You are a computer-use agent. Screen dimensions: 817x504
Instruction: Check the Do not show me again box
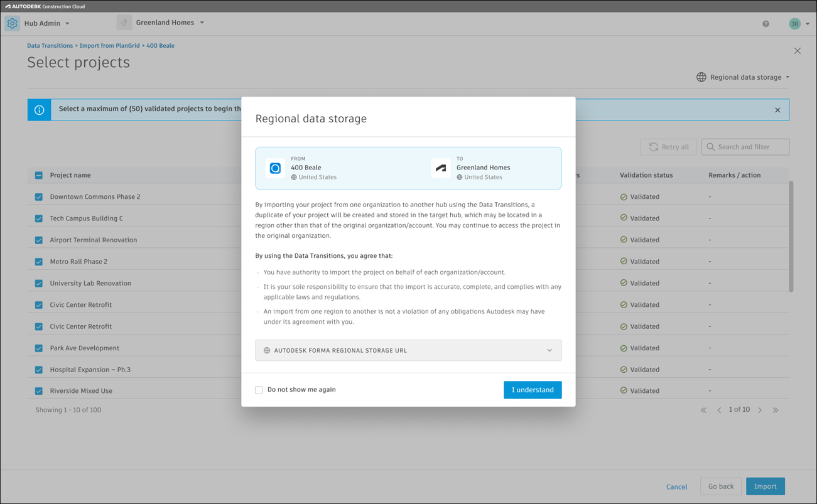tap(259, 390)
